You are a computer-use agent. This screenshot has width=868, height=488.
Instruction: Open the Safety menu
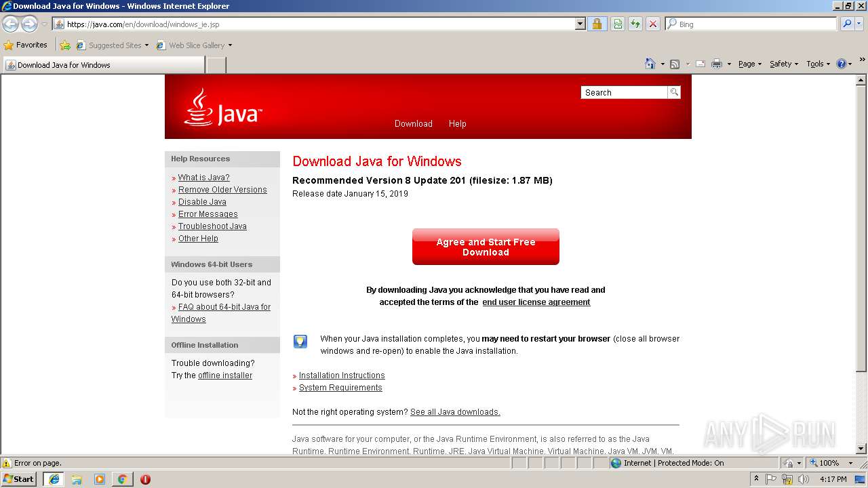783,64
